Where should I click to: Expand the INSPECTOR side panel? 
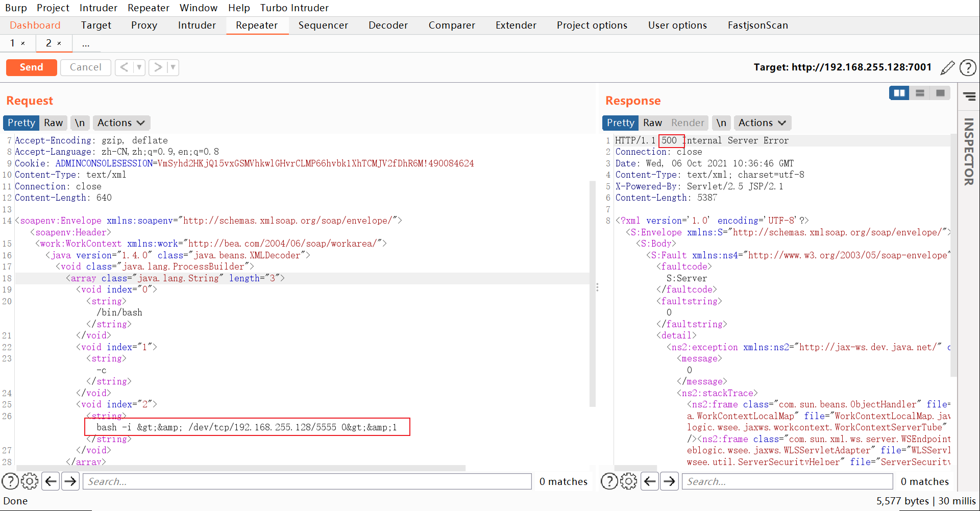click(x=969, y=152)
